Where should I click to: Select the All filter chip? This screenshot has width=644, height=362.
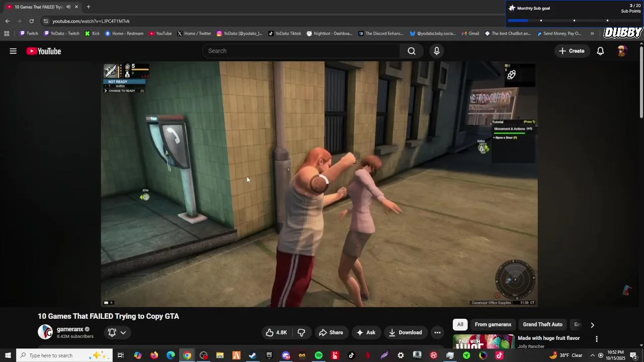click(460, 324)
